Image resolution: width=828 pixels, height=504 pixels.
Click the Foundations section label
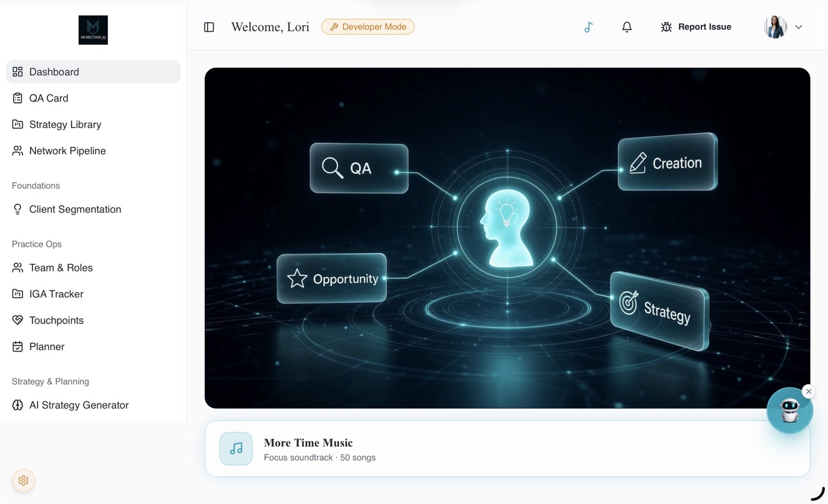(36, 186)
